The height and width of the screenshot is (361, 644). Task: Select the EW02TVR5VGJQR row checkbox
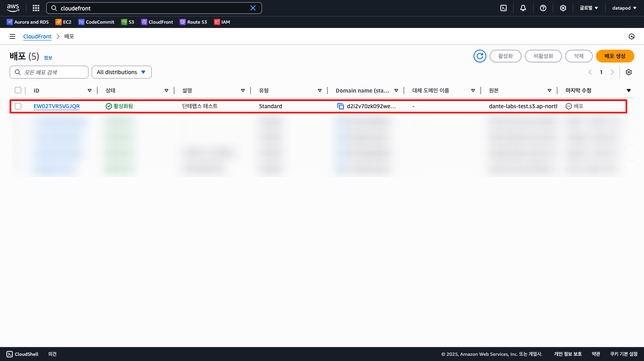[18, 106]
